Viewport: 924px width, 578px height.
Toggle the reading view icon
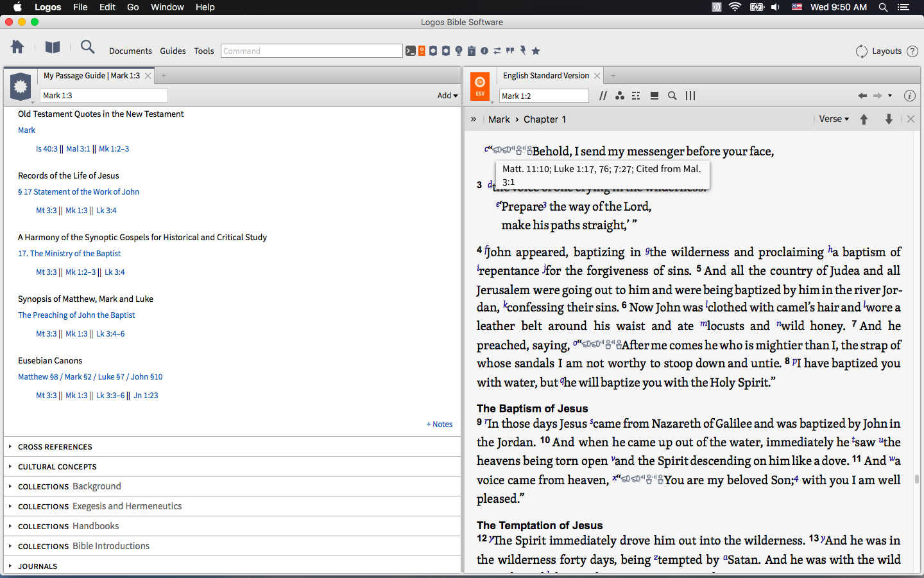tap(654, 96)
